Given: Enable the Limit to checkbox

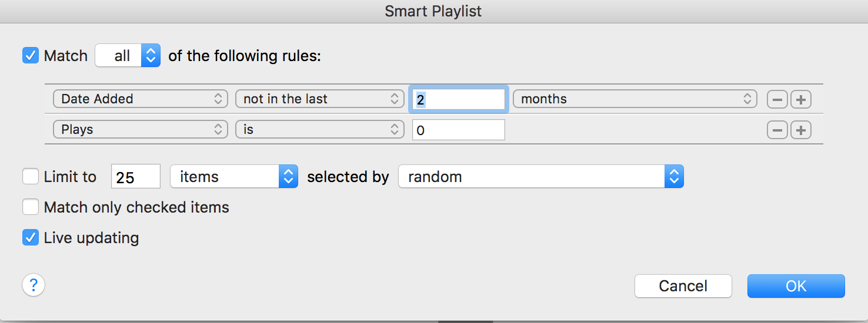Looking at the screenshot, I should (x=31, y=176).
